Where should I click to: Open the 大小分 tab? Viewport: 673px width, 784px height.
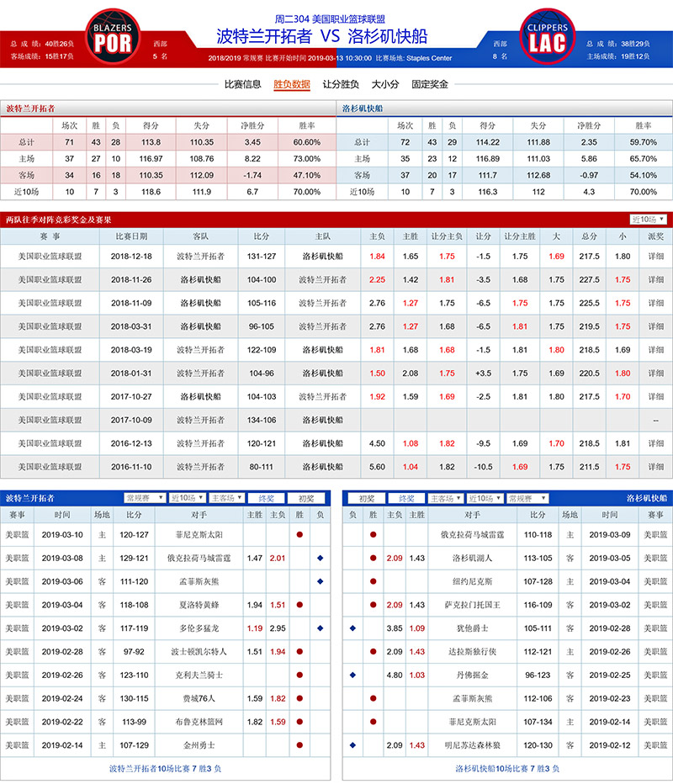click(385, 84)
